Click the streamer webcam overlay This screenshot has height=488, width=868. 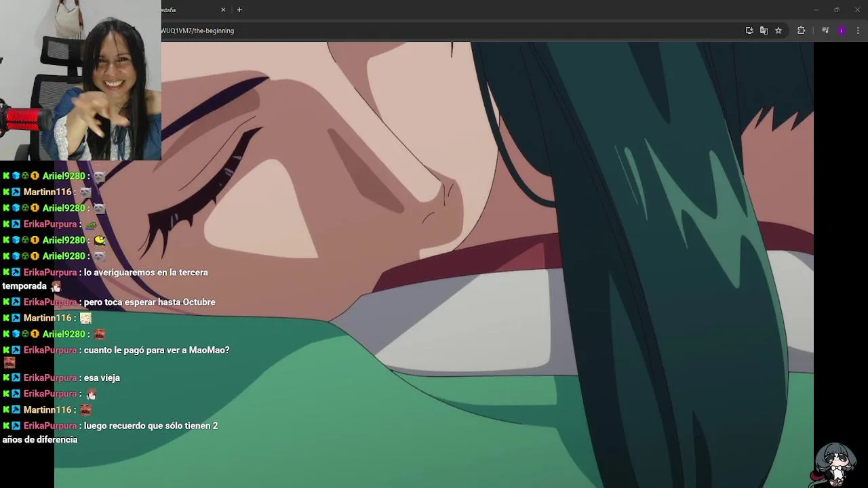pyautogui.click(x=81, y=80)
